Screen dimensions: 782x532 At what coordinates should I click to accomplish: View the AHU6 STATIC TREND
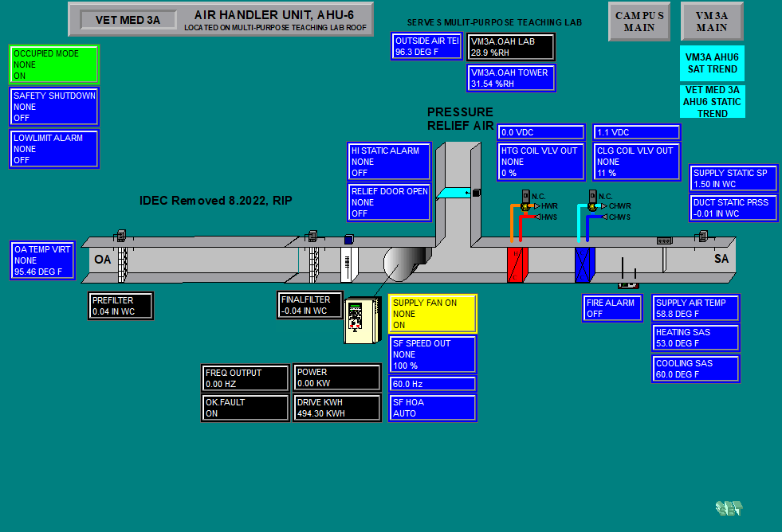click(712, 101)
